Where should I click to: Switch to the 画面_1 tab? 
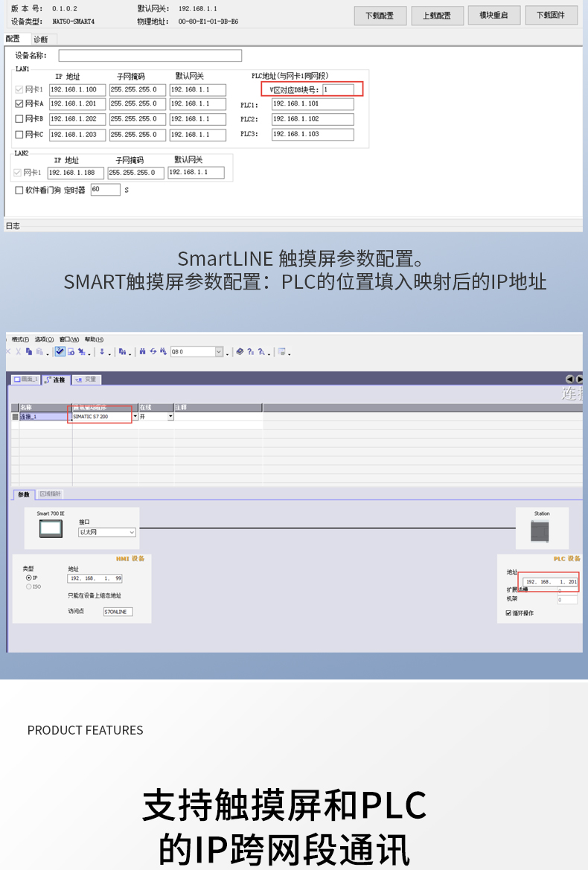coord(26,380)
